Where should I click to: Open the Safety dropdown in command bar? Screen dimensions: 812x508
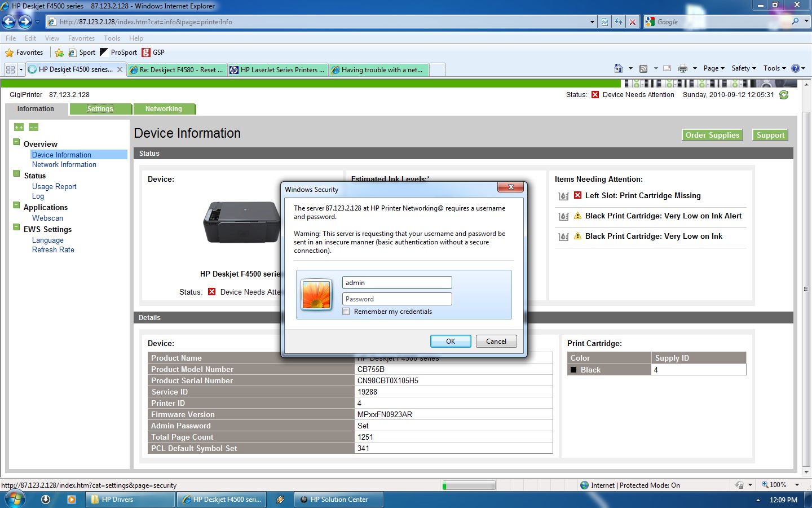pyautogui.click(x=744, y=68)
